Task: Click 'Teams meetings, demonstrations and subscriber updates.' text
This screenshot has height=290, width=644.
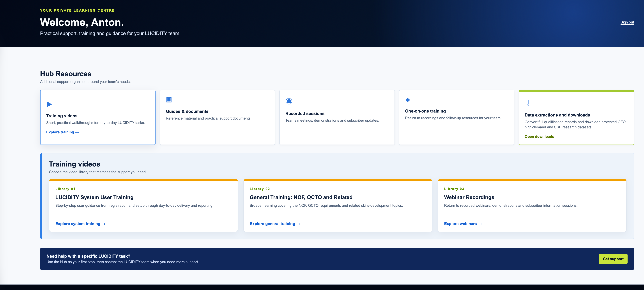Action: (x=332, y=121)
